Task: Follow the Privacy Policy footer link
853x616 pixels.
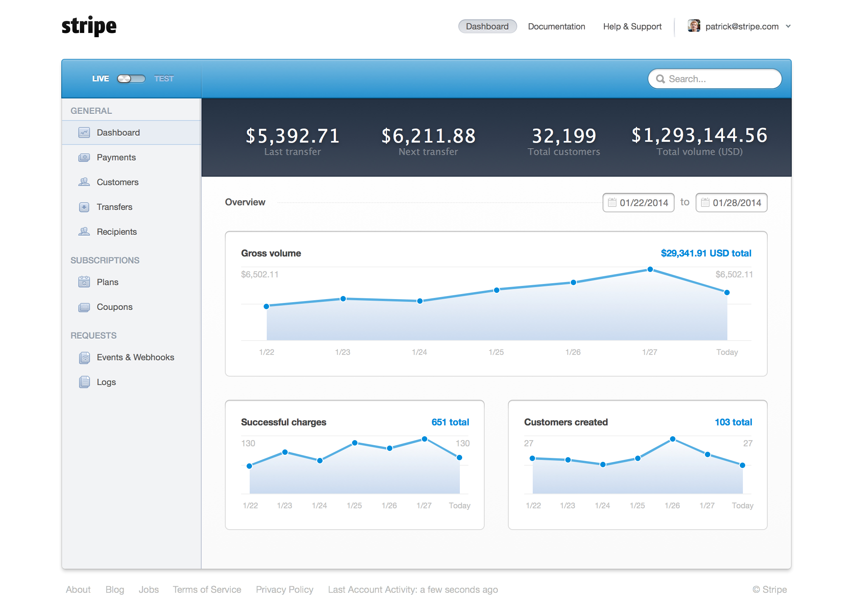Action: (285, 590)
